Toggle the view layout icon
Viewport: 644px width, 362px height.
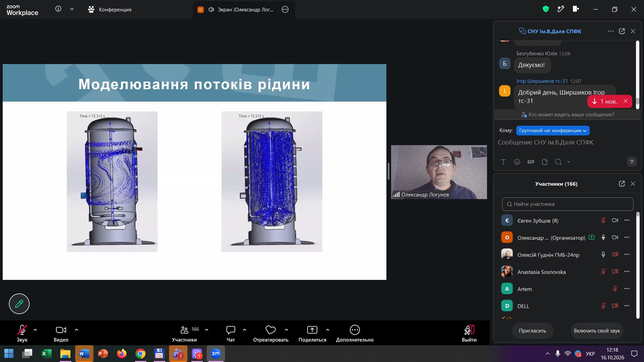coord(576,9)
